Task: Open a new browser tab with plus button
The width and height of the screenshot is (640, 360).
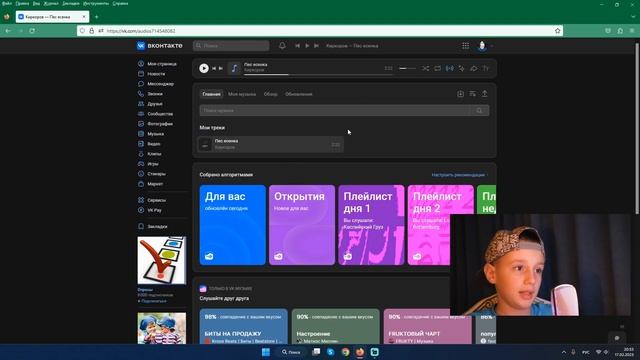Action: tap(97, 17)
